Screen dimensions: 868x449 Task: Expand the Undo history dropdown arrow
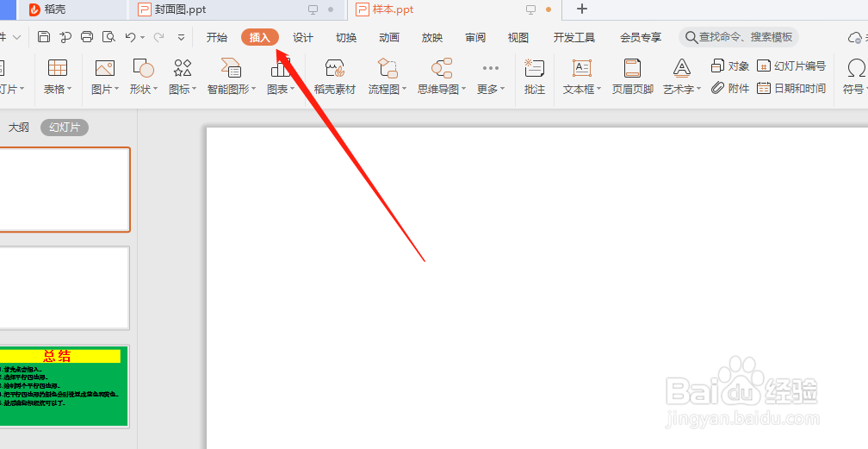pos(143,38)
